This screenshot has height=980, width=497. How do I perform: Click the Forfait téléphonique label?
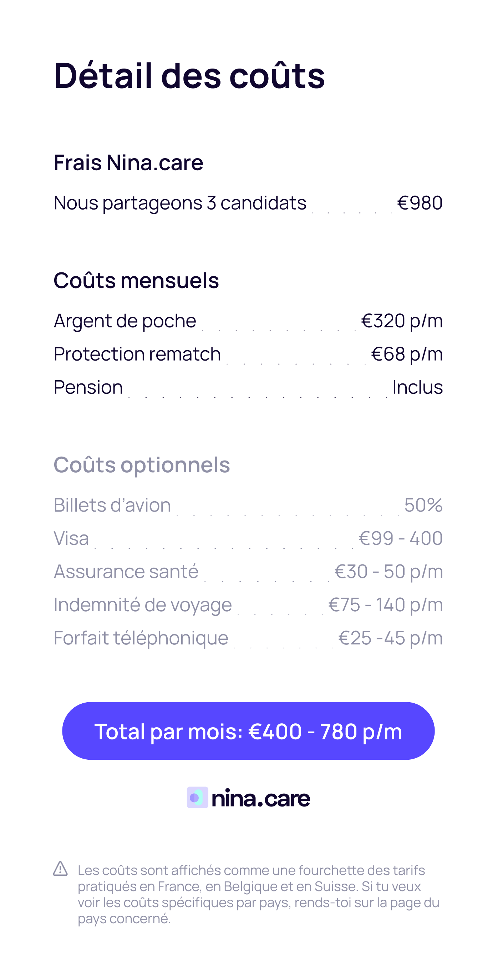[x=141, y=638]
